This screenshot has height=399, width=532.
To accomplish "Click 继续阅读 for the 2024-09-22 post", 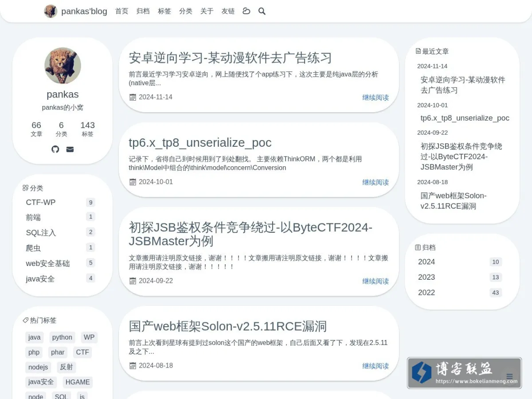I will [x=376, y=281].
